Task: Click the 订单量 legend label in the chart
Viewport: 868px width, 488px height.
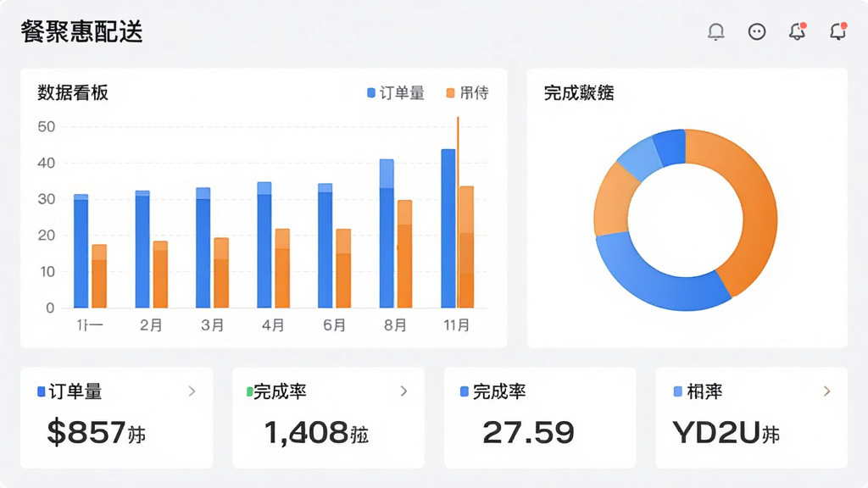Action: coord(402,93)
